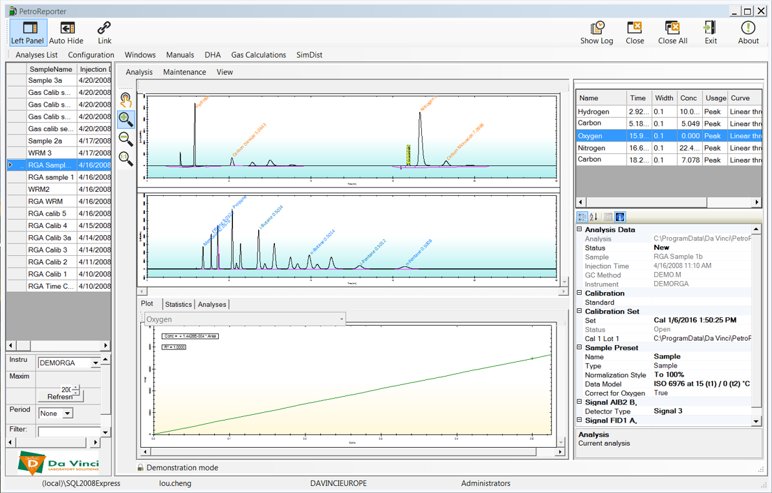Switch to the Statistics tab

[178, 304]
